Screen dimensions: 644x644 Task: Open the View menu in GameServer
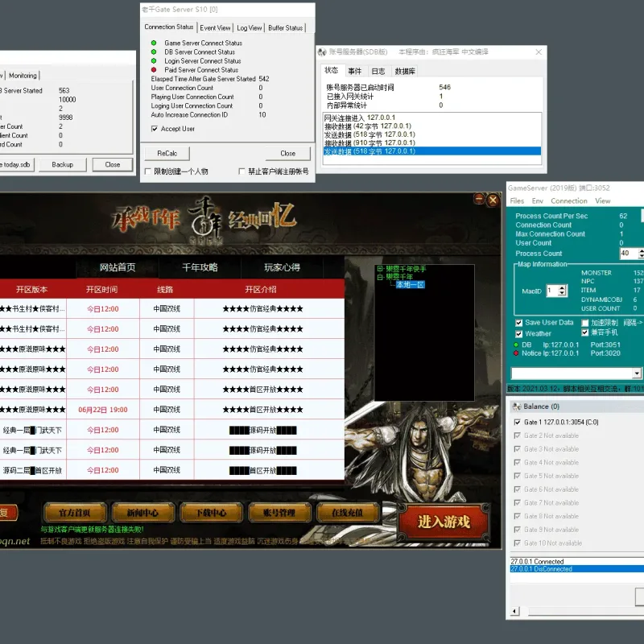pos(602,200)
